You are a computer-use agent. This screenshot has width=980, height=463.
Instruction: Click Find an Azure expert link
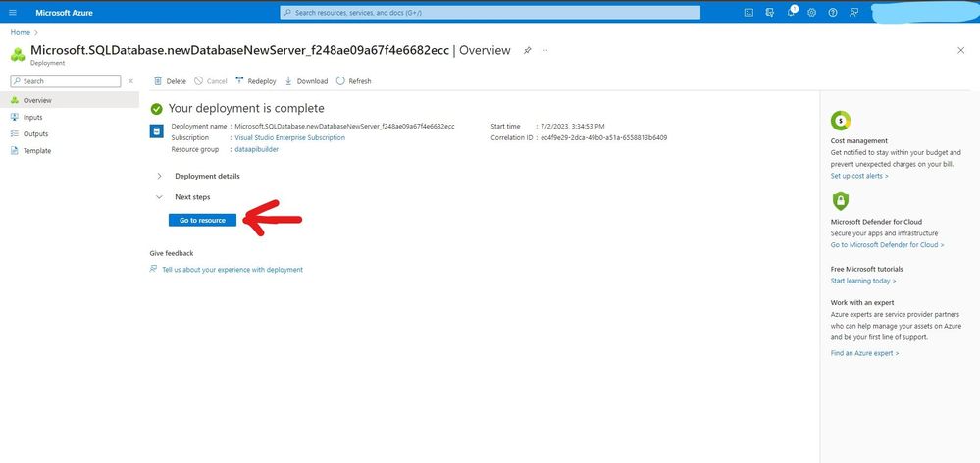pyautogui.click(x=865, y=353)
